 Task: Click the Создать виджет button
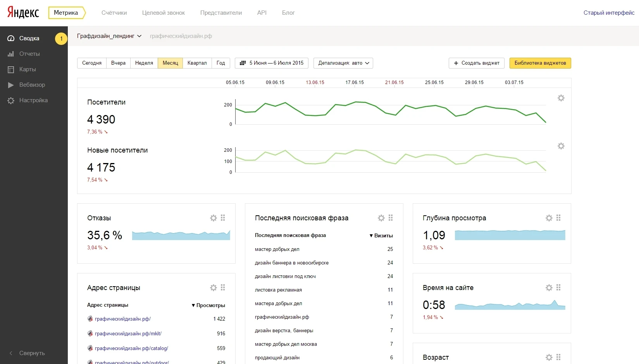tap(477, 63)
